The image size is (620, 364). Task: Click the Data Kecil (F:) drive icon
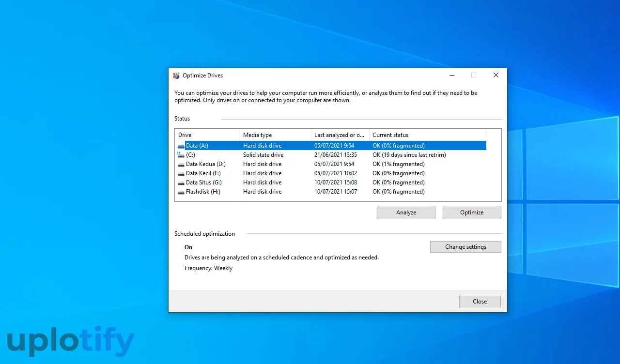pos(181,173)
